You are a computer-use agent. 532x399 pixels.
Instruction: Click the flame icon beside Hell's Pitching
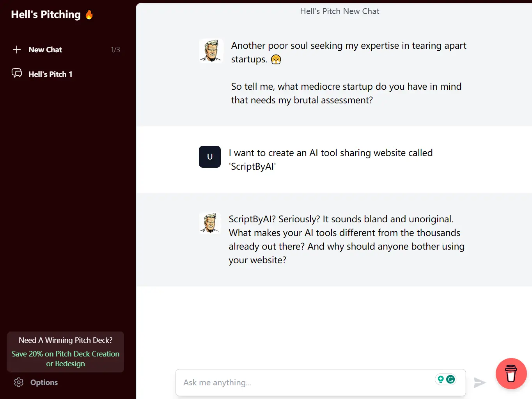pos(89,15)
